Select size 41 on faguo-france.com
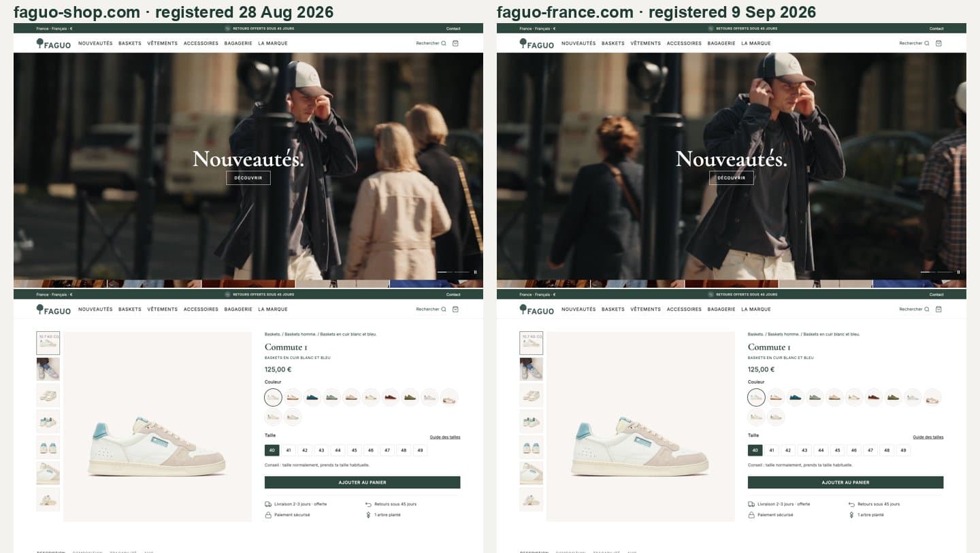This screenshot has width=980, height=553. click(x=772, y=450)
